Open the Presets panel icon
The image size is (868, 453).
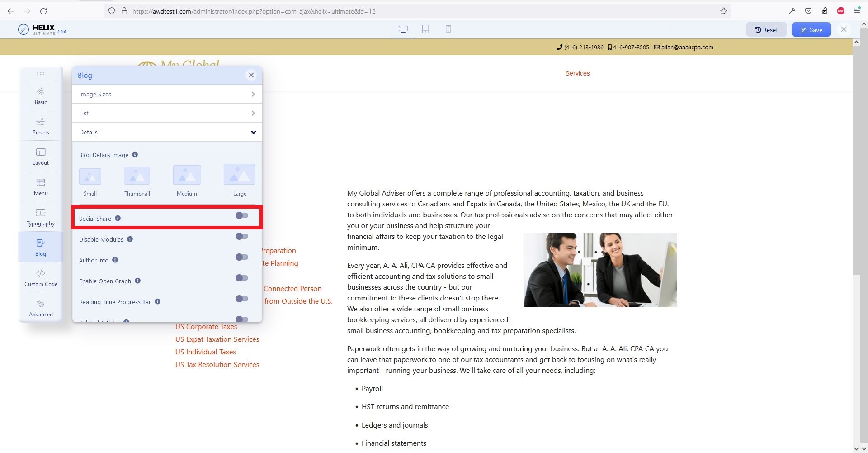click(x=41, y=122)
